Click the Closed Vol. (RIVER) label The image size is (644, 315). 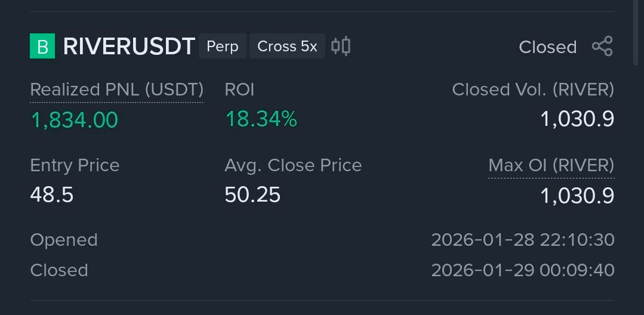coord(533,89)
